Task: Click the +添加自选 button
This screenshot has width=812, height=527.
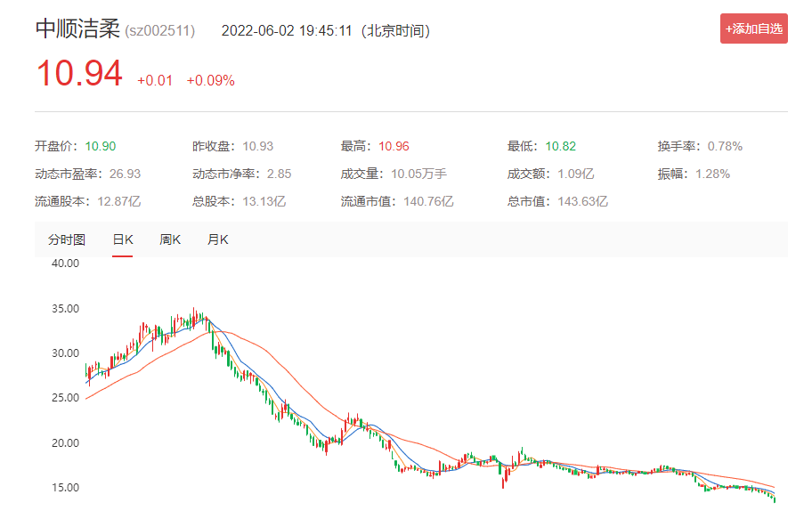Action: point(753,28)
